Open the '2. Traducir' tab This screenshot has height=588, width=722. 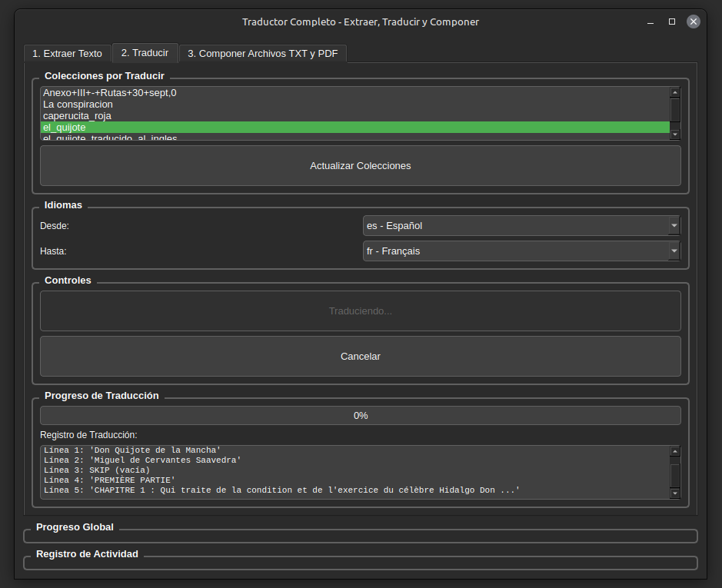click(145, 53)
